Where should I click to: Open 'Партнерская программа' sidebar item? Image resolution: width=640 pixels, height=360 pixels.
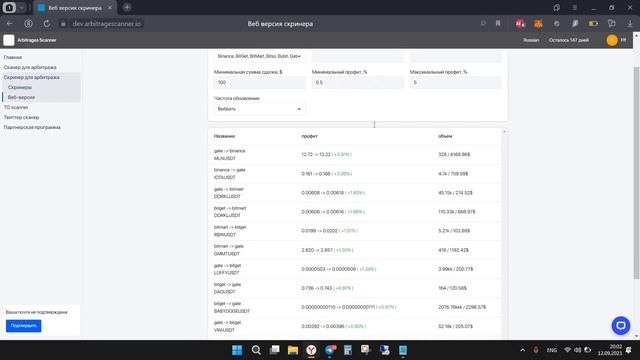[x=32, y=127]
